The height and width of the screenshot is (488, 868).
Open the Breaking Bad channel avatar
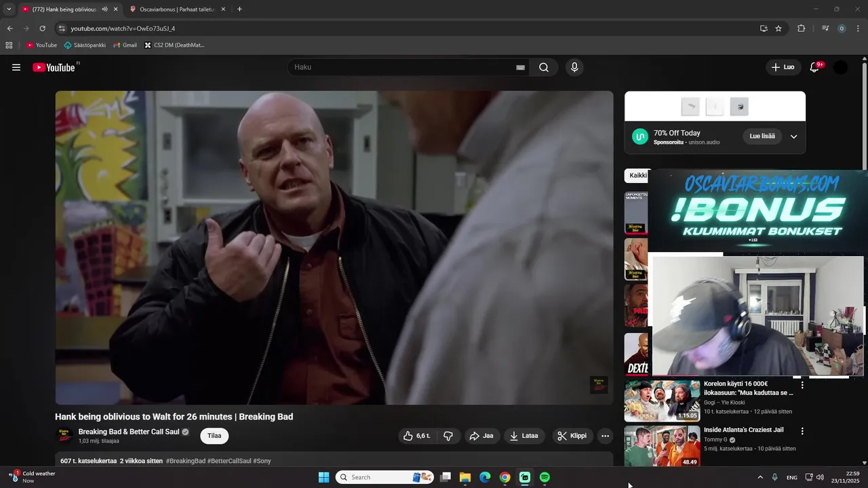[x=64, y=435]
